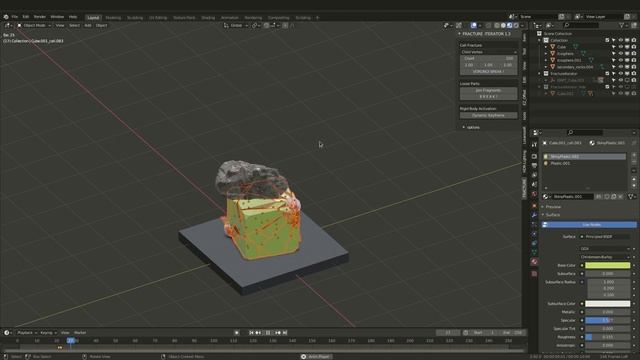Toggle render camera icon for Cube row
The width and height of the screenshot is (640, 360).
click(x=634, y=47)
